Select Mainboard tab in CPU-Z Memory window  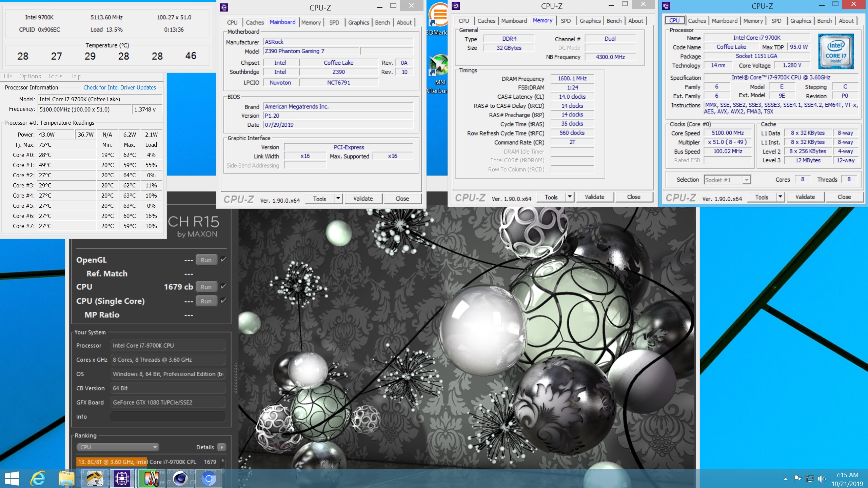point(514,21)
